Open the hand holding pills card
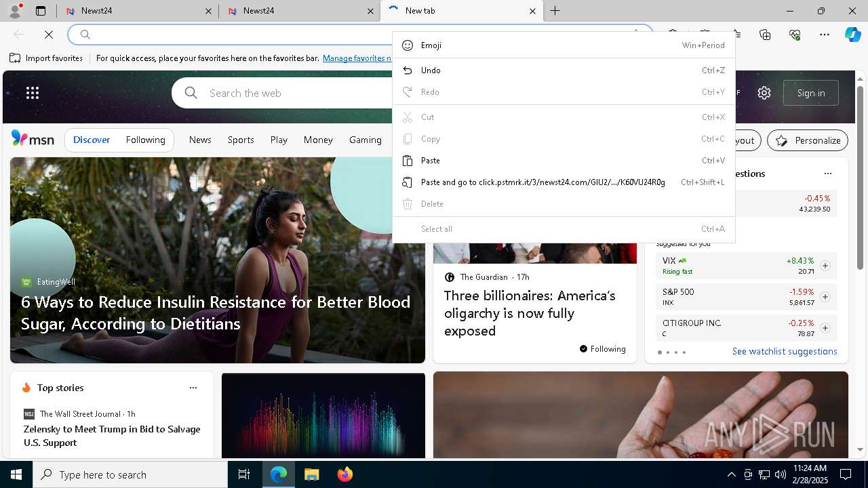The height and width of the screenshot is (488, 868). click(641, 415)
